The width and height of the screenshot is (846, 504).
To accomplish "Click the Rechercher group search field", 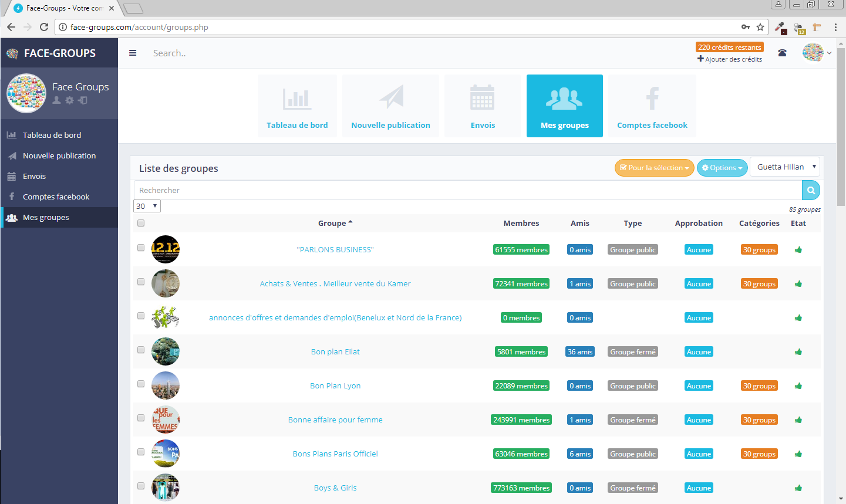I will pyautogui.click(x=467, y=190).
